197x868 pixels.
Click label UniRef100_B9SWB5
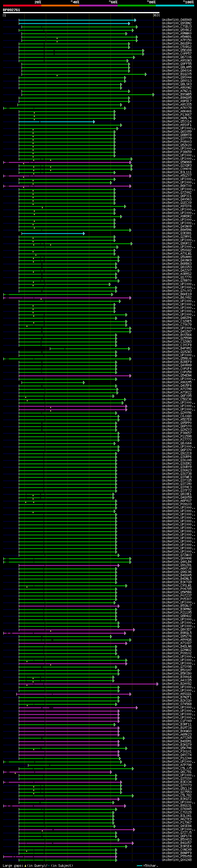177,94
